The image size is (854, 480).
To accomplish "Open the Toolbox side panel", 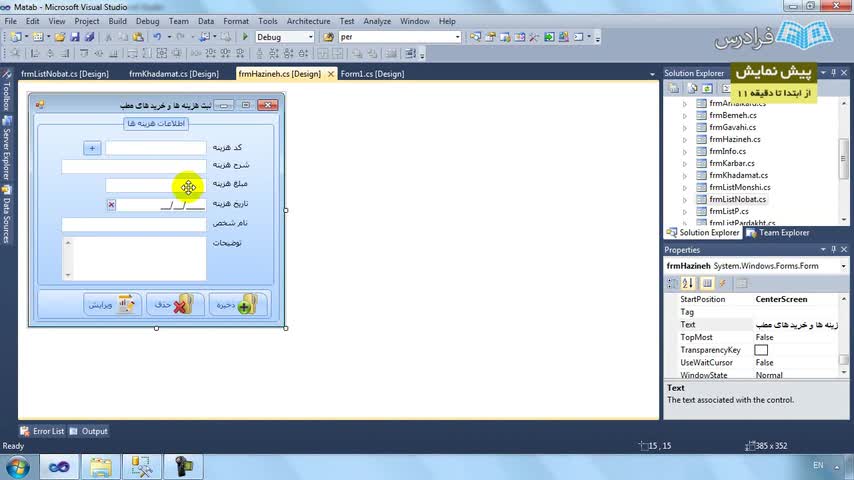I will pos(6,91).
